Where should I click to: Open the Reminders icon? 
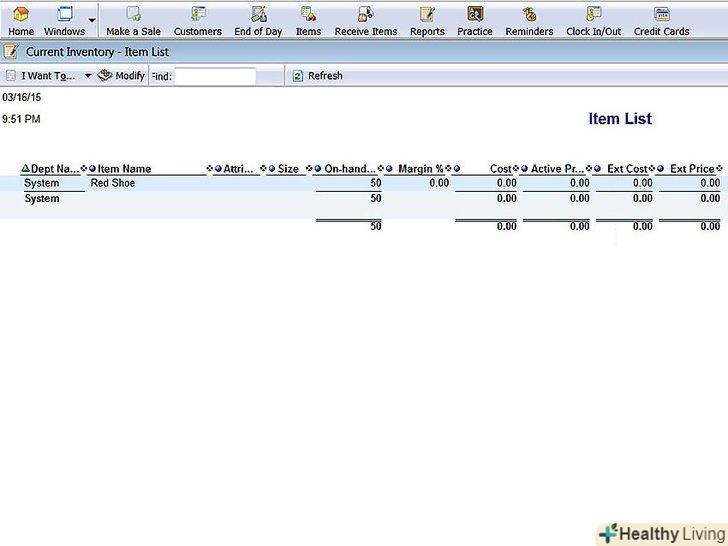(529, 20)
